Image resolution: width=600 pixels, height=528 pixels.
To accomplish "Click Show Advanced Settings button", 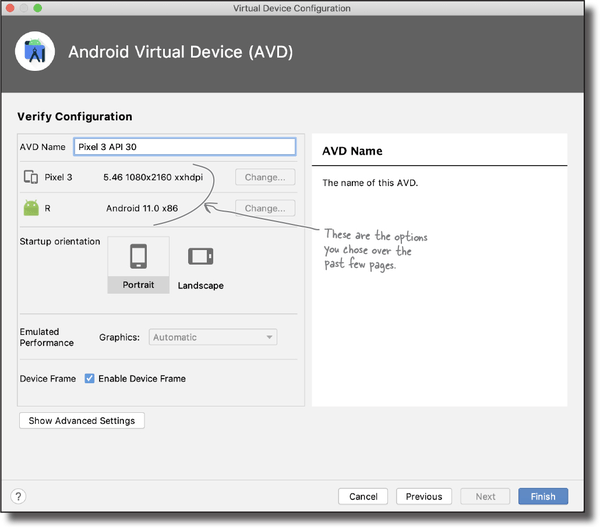I will [82, 420].
